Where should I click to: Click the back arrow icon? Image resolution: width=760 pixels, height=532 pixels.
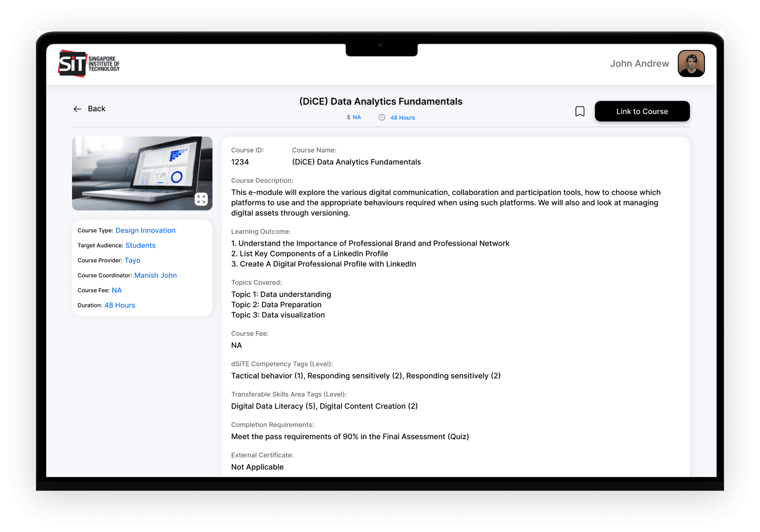pos(77,109)
